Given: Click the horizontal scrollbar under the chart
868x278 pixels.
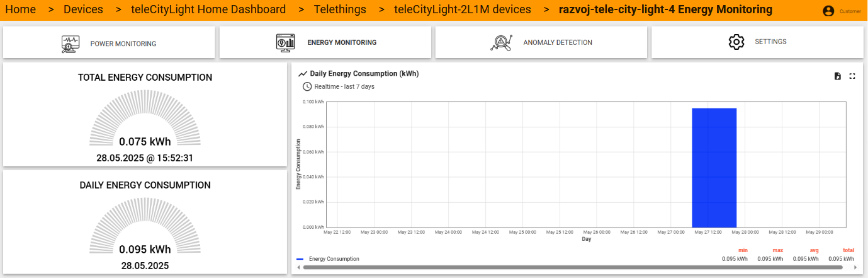Looking at the screenshot, I should 573,267.
